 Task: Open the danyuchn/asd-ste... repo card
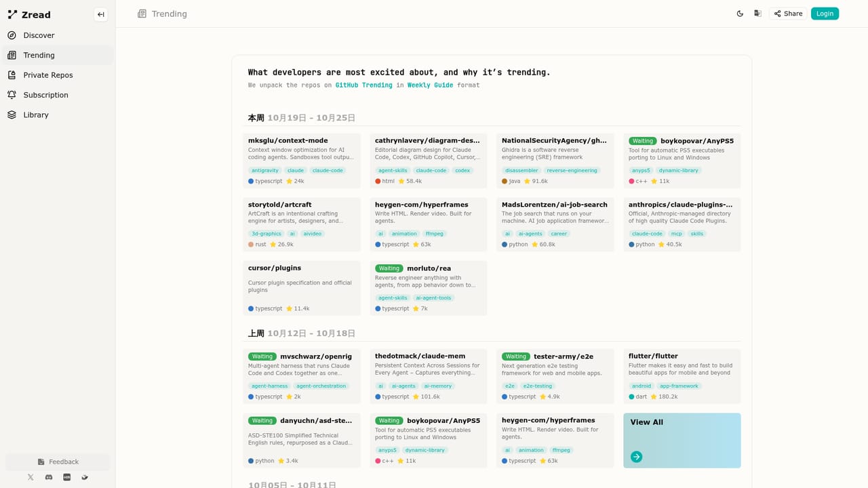click(x=302, y=441)
